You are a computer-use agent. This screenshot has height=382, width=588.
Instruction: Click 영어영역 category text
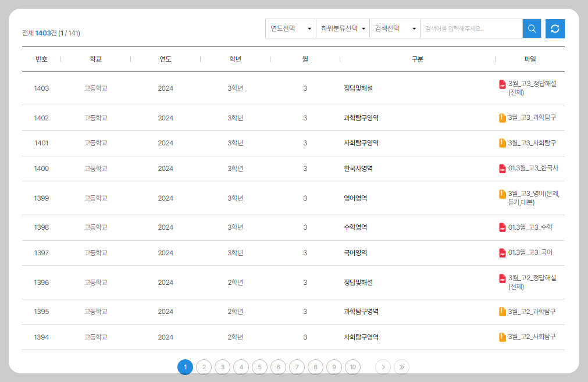coord(355,198)
